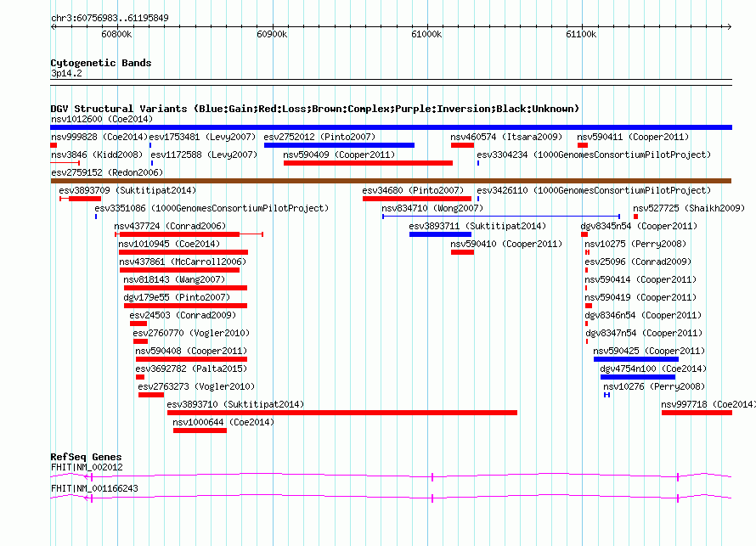This screenshot has height=546, width=756.
Task: Click nsv1000644 (Coe2014) label
Action: pos(223,422)
